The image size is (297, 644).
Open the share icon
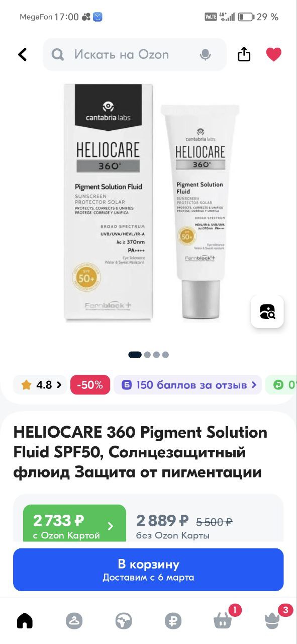[244, 54]
